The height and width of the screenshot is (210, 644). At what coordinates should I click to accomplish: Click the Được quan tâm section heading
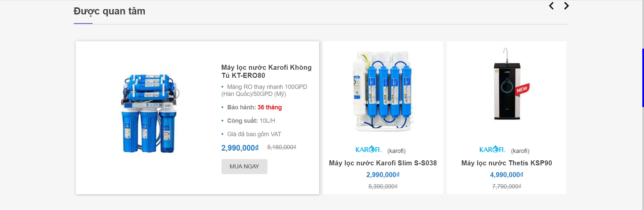pos(109,11)
